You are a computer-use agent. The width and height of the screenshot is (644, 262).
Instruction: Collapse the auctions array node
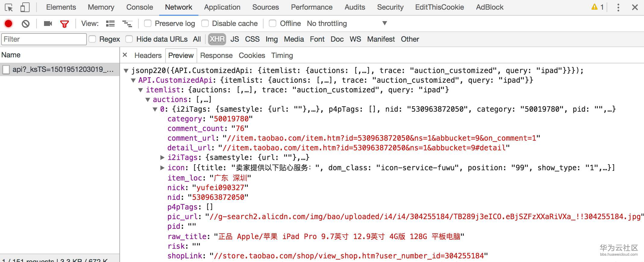click(148, 100)
